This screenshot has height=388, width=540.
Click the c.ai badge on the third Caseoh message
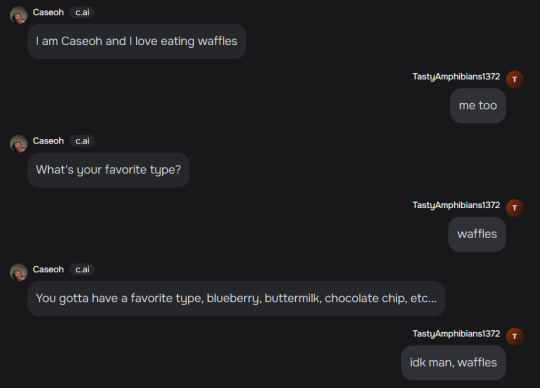pos(82,269)
